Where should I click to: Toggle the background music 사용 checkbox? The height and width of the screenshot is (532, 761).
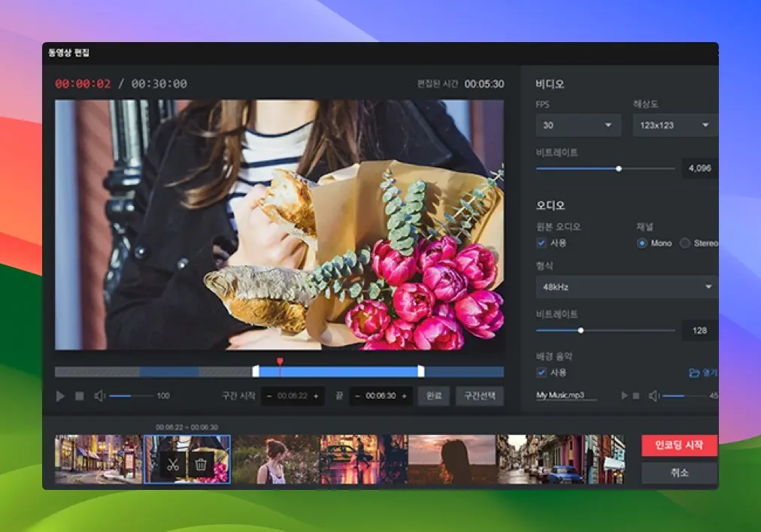click(541, 372)
